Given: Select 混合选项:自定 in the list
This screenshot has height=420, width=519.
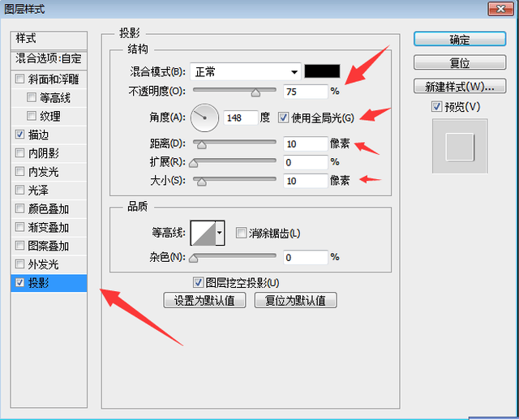Looking at the screenshot, I should tap(49, 60).
